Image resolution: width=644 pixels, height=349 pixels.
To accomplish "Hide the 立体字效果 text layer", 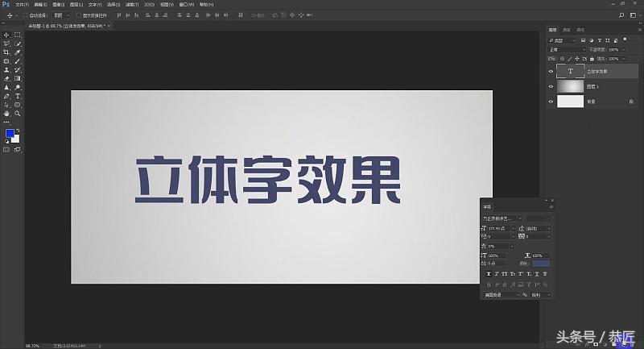I will point(551,72).
